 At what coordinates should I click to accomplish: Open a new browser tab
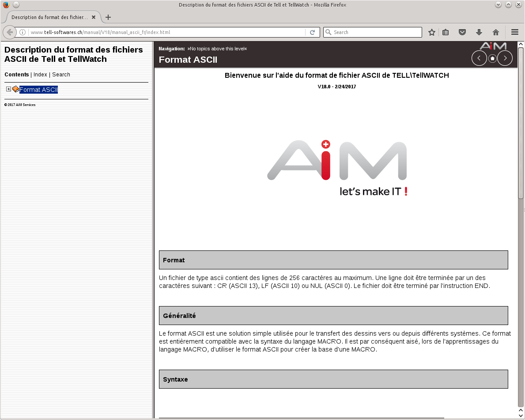(x=108, y=17)
